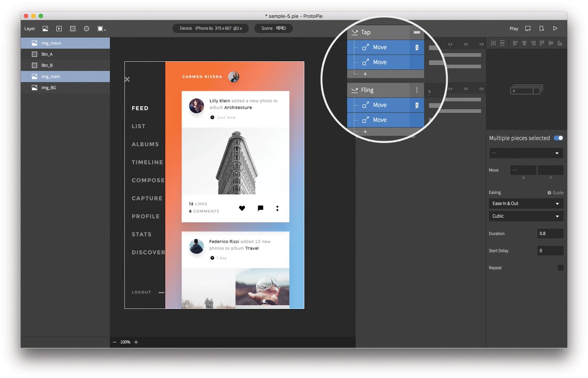Select PROFILE in the canvas side menu
The width and height of the screenshot is (588, 378).
click(146, 216)
